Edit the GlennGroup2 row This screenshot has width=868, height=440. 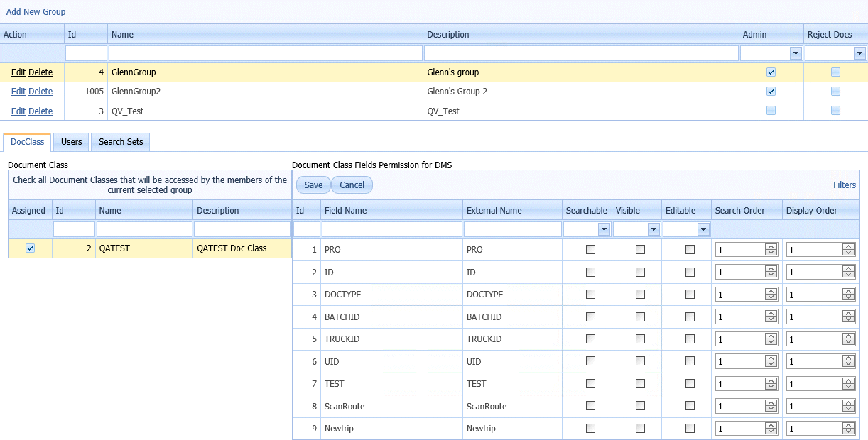point(18,92)
